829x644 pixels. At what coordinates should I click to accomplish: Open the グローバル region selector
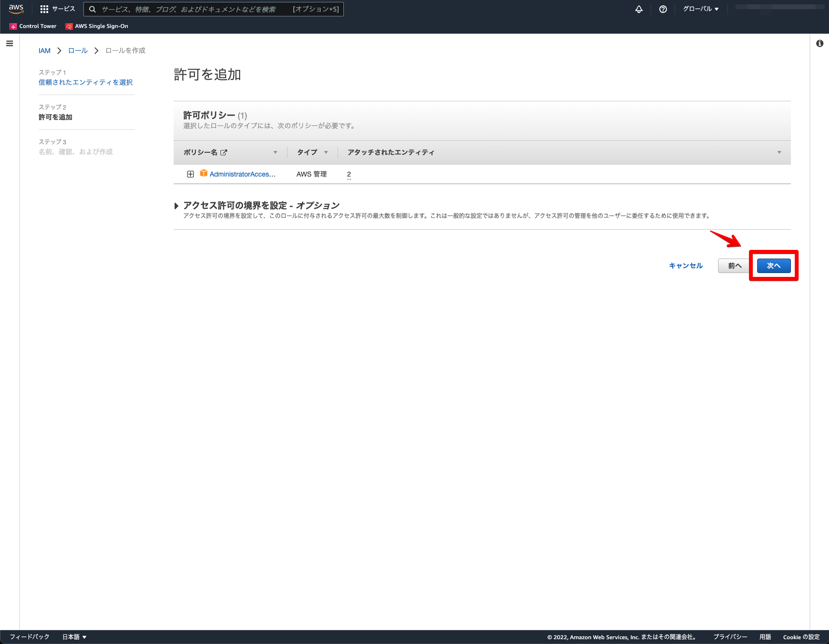[x=700, y=9]
